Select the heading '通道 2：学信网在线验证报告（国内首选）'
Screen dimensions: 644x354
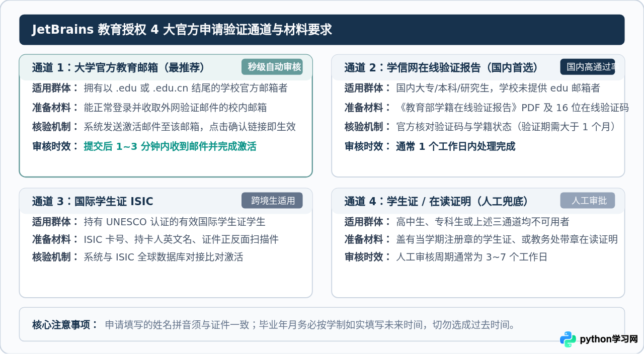(x=441, y=68)
